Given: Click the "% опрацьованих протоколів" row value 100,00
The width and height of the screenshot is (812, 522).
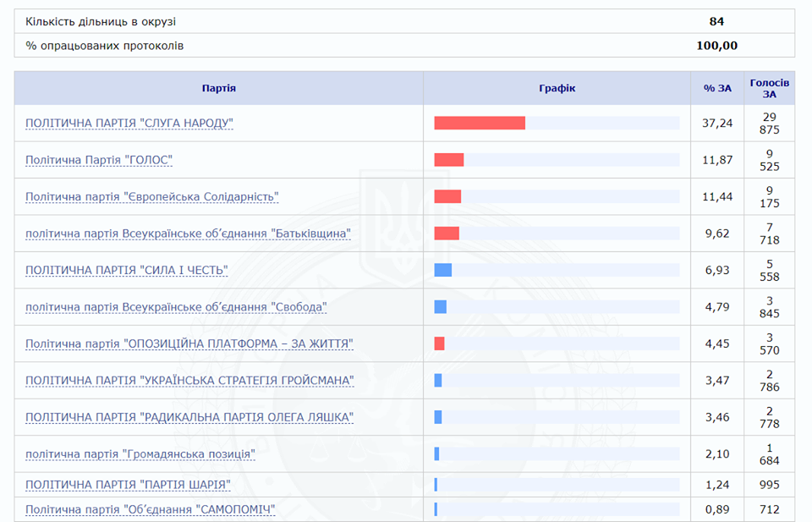Looking at the screenshot, I should pyautogui.click(x=716, y=46).
